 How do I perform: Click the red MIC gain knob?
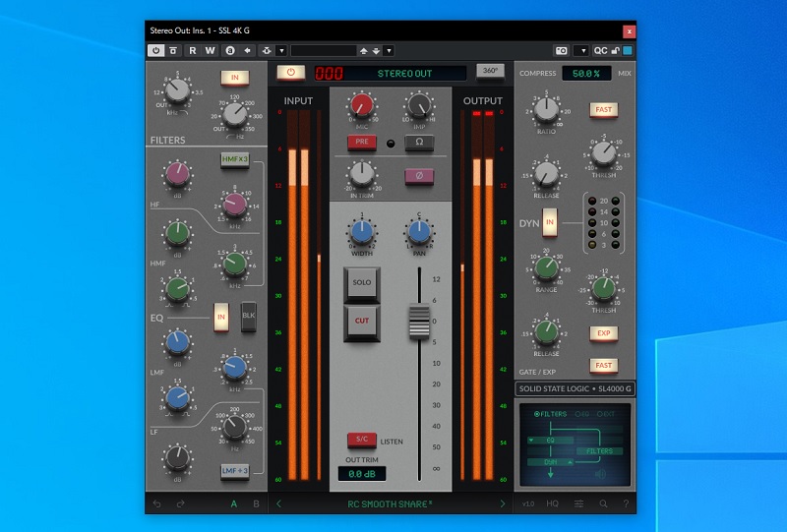click(x=361, y=106)
